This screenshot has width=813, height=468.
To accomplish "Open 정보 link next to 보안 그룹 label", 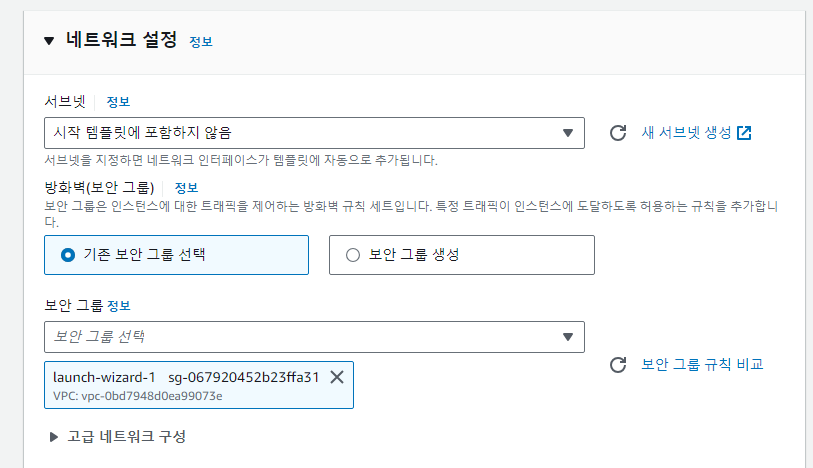I will tap(119, 306).
